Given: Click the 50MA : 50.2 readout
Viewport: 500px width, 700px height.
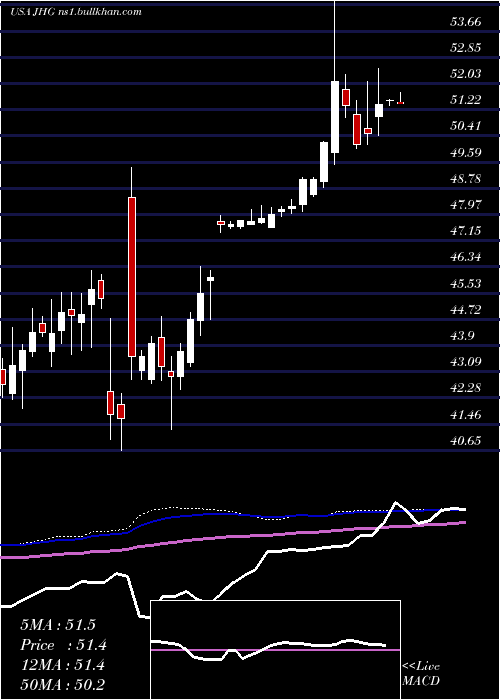Looking at the screenshot, I should pos(62,684).
